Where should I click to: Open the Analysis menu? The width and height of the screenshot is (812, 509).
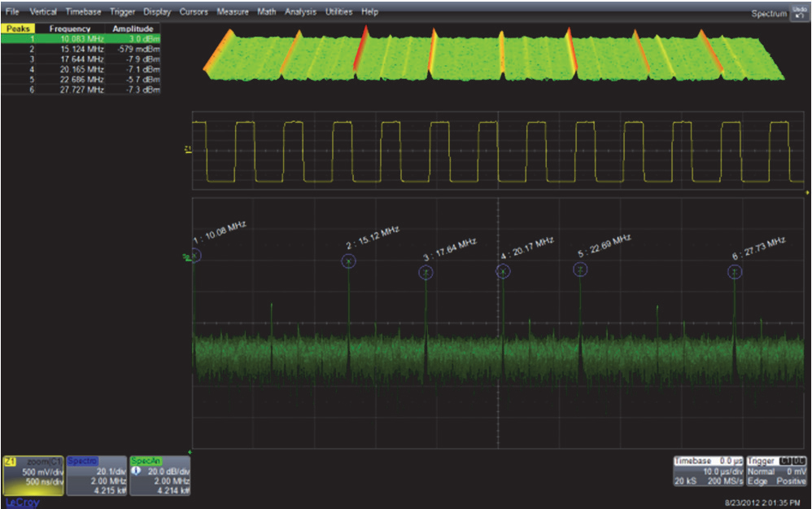(x=300, y=12)
